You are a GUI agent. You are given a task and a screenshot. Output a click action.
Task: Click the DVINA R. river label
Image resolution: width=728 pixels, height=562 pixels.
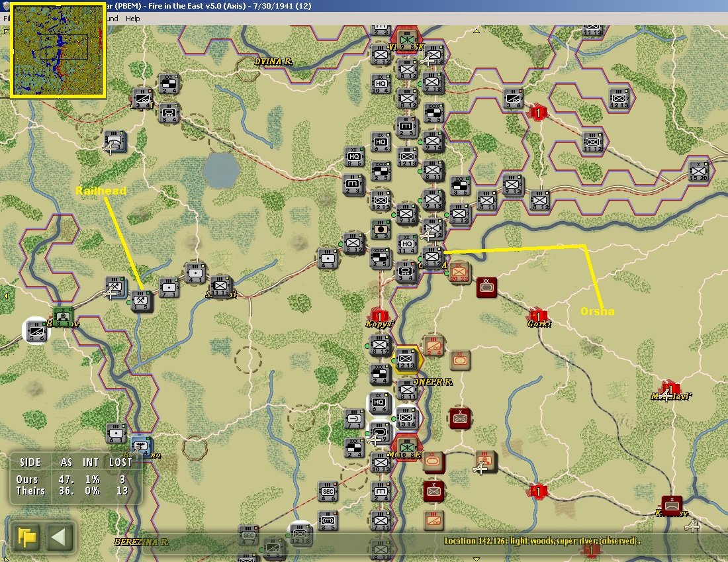pos(273,62)
